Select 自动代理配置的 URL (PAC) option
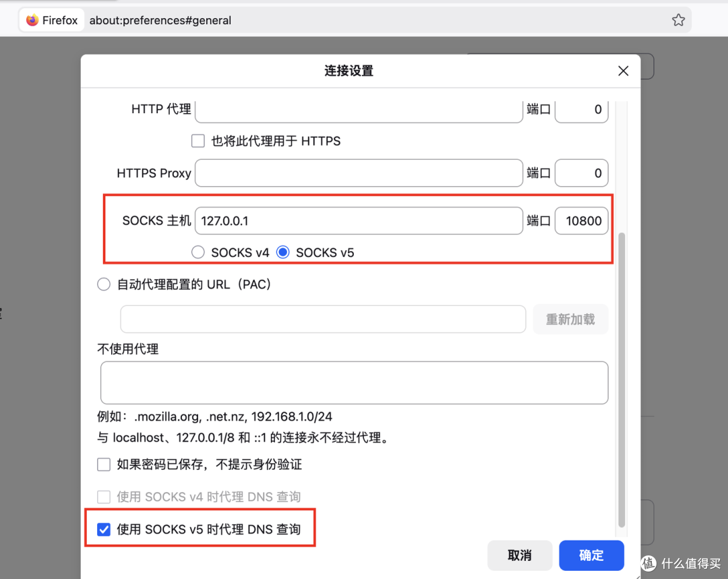Viewport: 728px width, 579px height. click(x=104, y=284)
